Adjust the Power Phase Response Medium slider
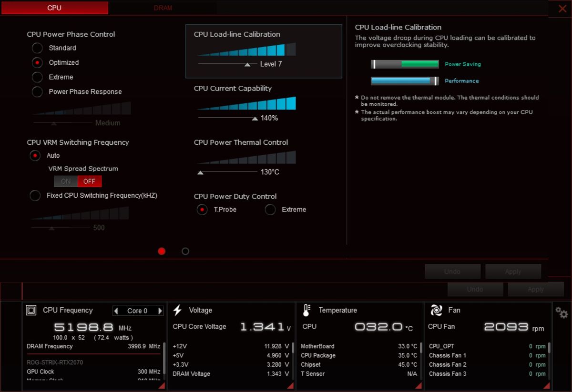572x392 pixels. click(54, 123)
